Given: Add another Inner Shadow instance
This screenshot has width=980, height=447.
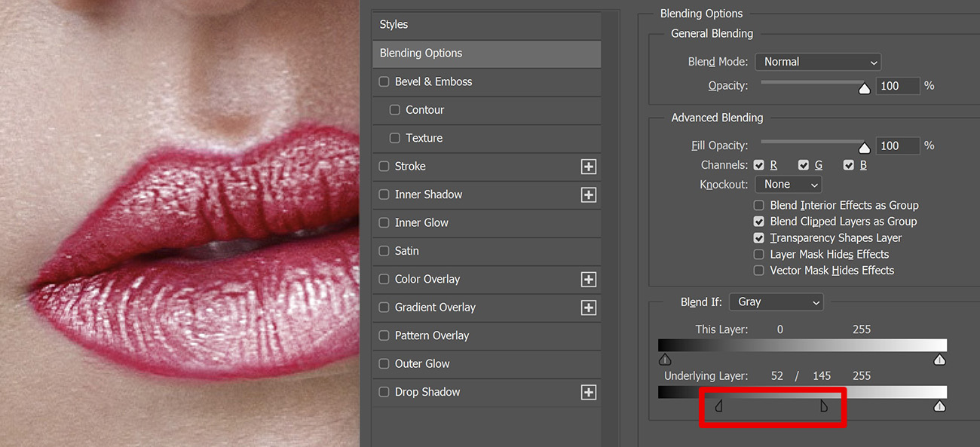Looking at the screenshot, I should [x=588, y=194].
